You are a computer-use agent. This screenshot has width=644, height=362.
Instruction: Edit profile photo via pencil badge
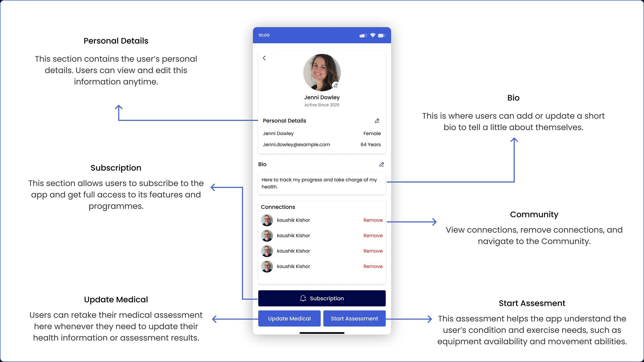pyautogui.click(x=336, y=85)
